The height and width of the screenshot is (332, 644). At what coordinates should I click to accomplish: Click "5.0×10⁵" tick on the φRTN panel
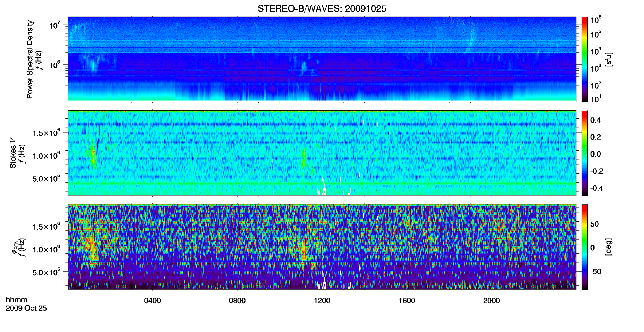click(46, 272)
